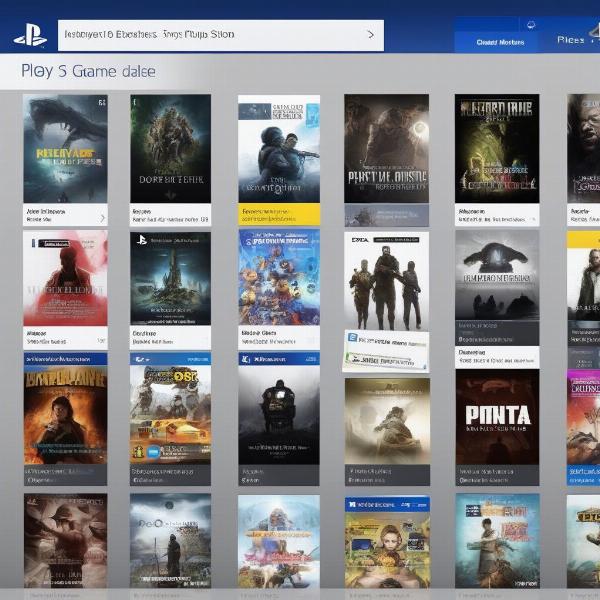Click the white "Dtaneeding" caption above the PINTA cover
This screenshot has width=600, height=600.
click(x=497, y=357)
